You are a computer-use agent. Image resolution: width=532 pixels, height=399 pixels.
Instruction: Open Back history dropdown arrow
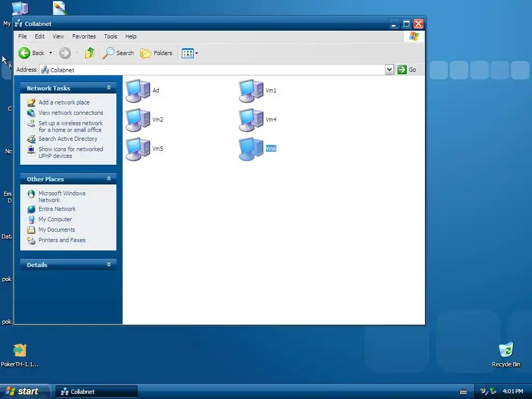[x=50, y=53]
